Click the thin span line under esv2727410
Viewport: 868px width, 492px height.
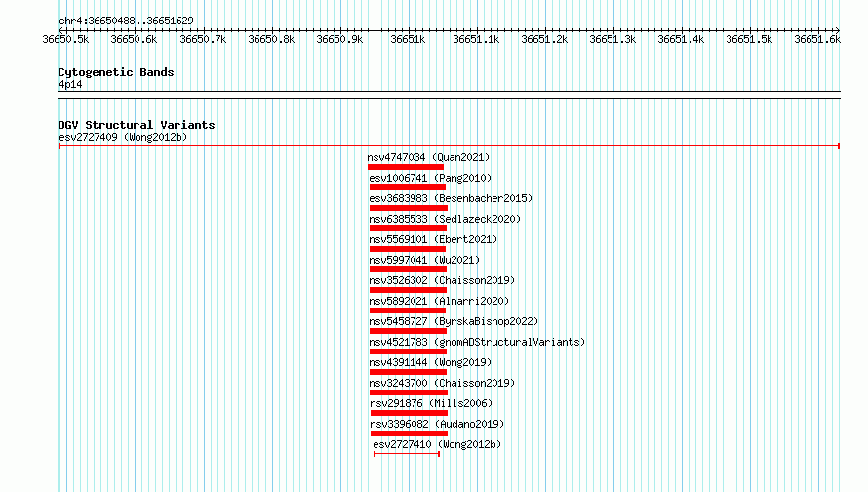[407, 454]
